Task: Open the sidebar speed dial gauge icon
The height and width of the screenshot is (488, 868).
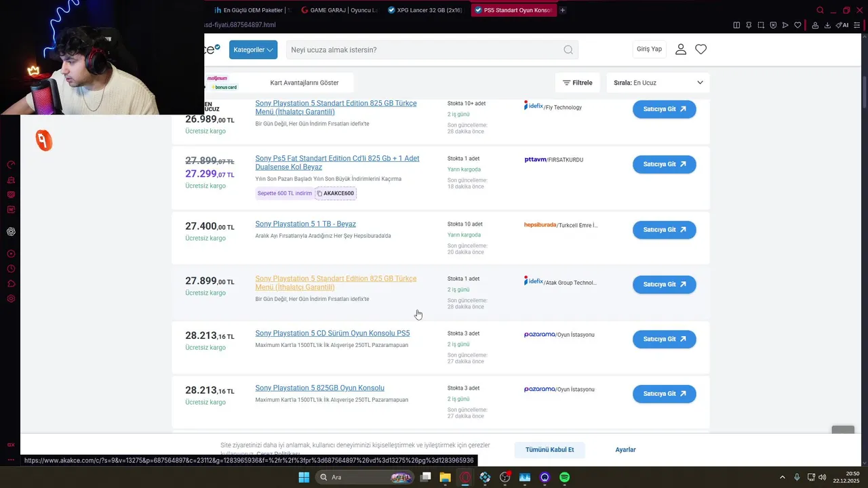Action: 11,165
